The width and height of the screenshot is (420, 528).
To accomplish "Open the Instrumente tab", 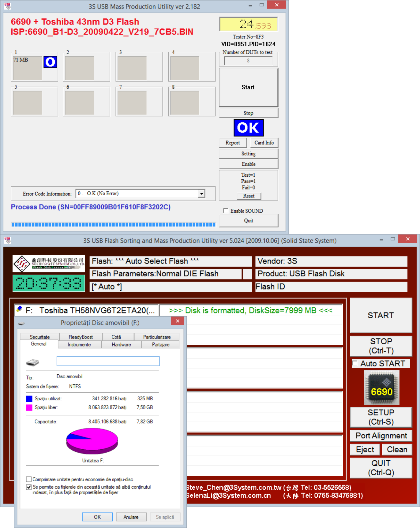I will click(x=79, y=344).
